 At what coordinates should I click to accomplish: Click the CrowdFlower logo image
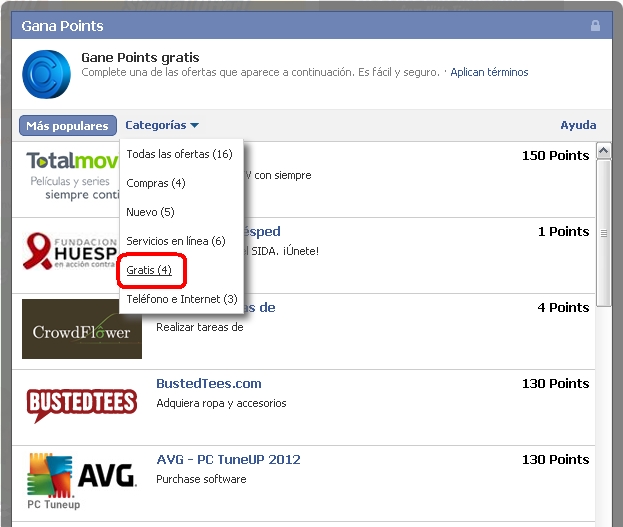click(82, 329)
